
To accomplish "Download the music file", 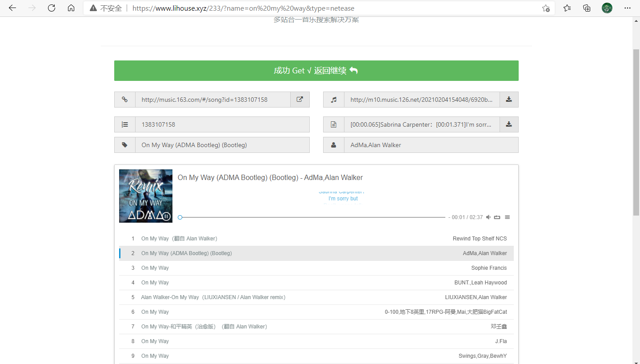I will pos(509,100).
